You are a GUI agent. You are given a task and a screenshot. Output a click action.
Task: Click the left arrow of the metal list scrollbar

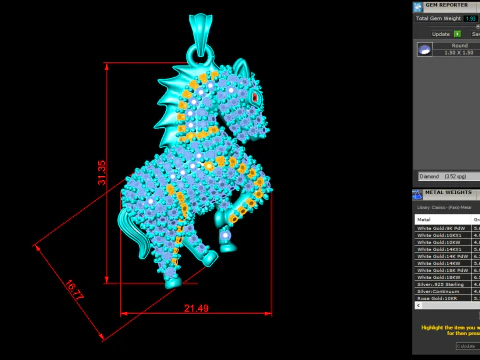418,305
